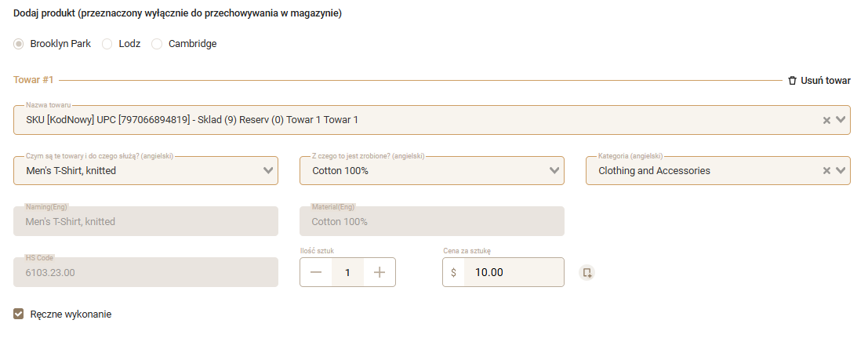
Task: Decrease quantity with the minus button
Action: [x=316, y=272]
